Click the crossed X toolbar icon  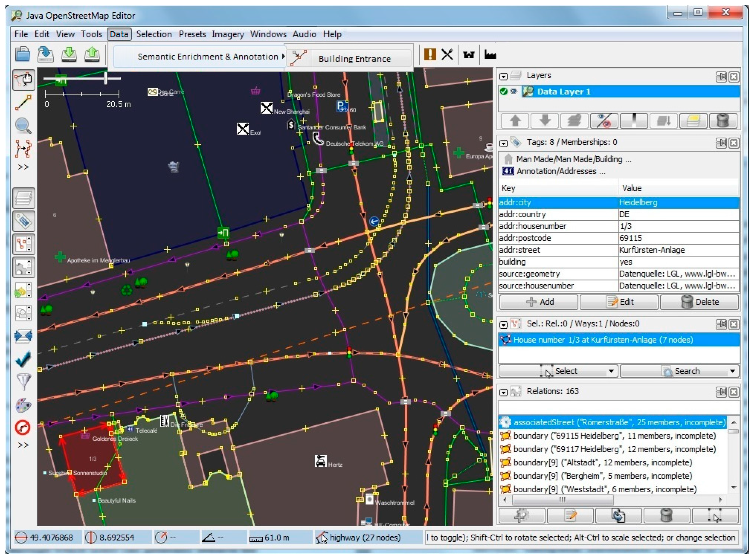coord(447,54)
